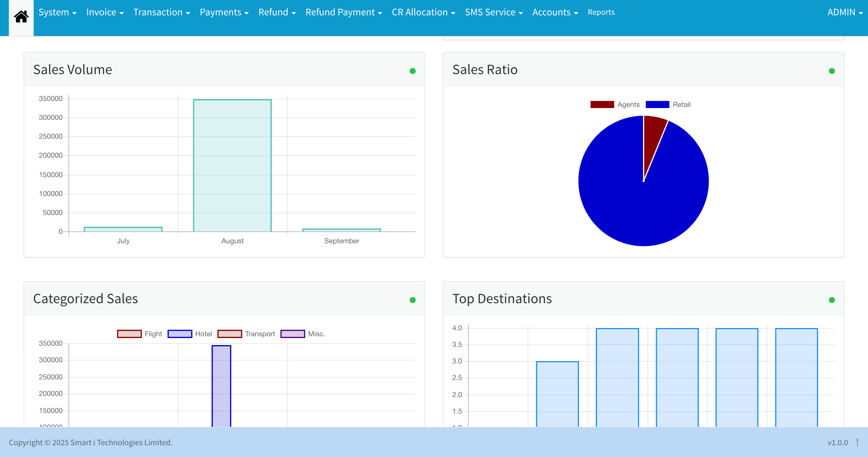The image size is (868, 457).
Task: Select the Misc. legend color swatch
Action: coord(293,334)
